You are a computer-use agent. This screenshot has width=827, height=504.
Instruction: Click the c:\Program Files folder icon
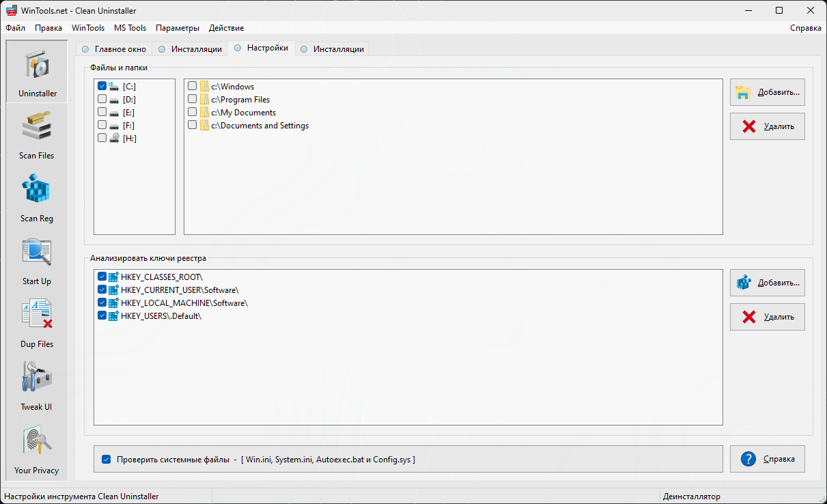coord(204,100)
